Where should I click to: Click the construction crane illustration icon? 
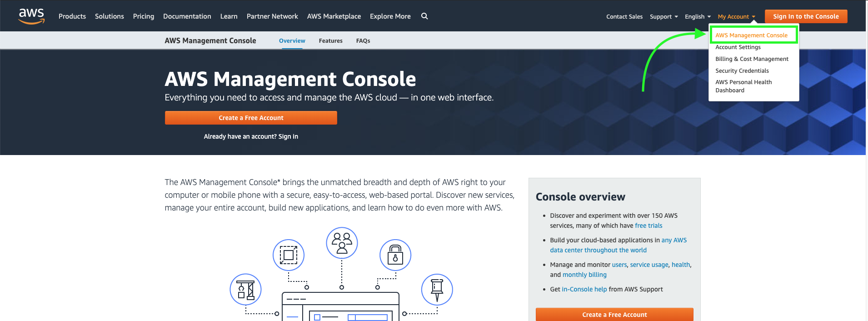coord(246,290)
